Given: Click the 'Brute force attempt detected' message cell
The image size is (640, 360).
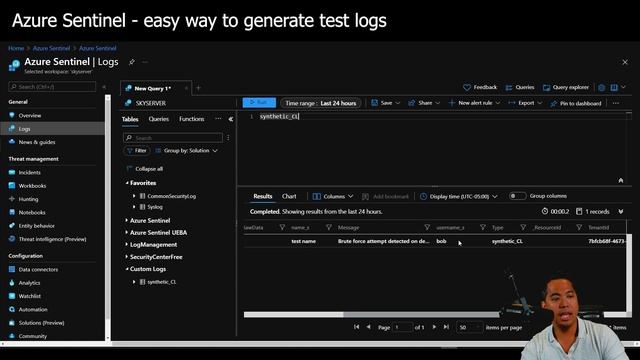Looking at the screenshot, I should coord(383,241).
